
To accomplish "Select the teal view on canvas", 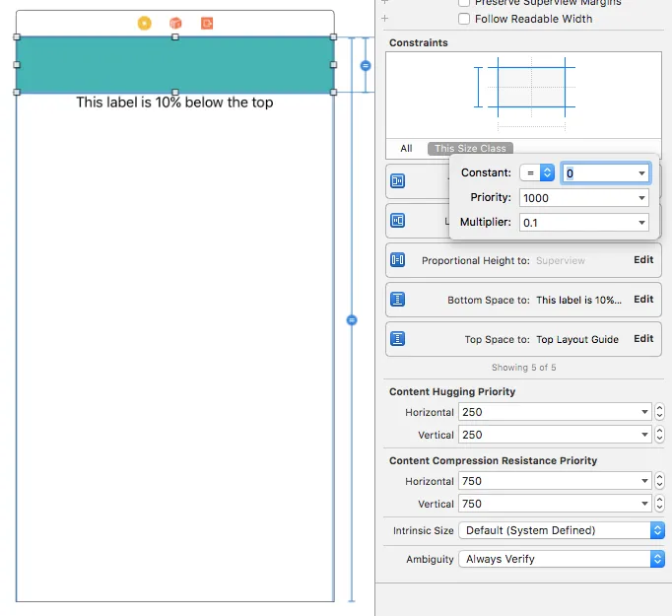I will [x=174, y=65].
